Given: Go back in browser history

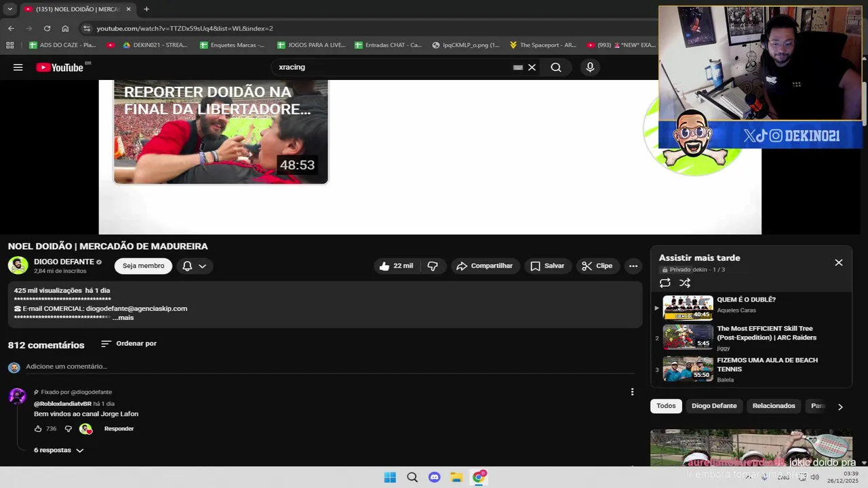Looking at the screenshot, I should [x=11, y=28].
